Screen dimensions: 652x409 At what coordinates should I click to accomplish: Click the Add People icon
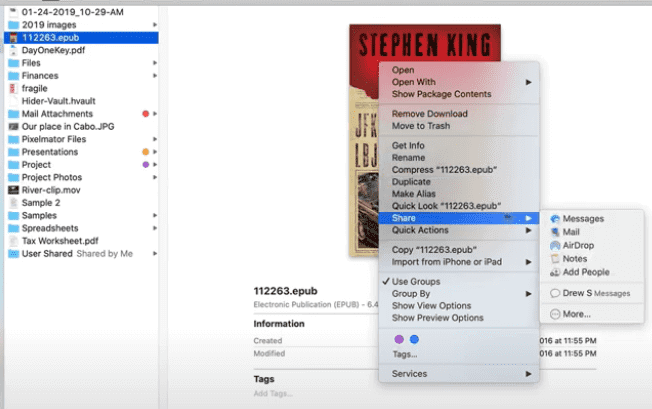coord(554,272)
